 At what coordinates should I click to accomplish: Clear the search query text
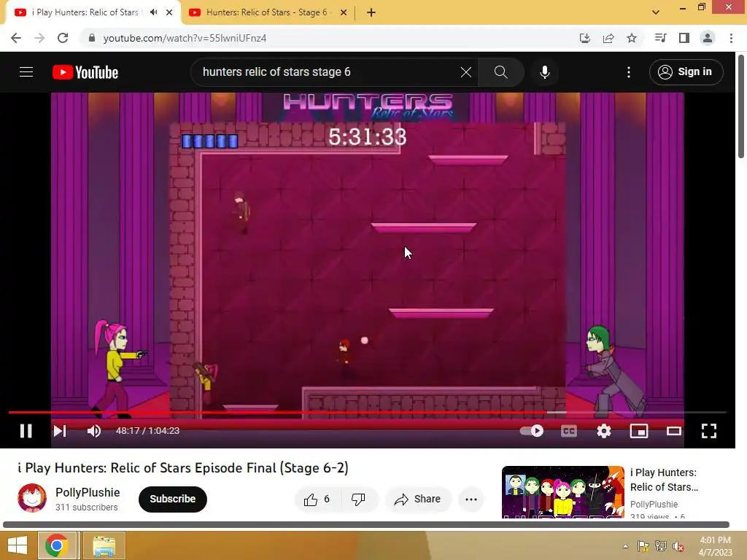coord(466,72)
